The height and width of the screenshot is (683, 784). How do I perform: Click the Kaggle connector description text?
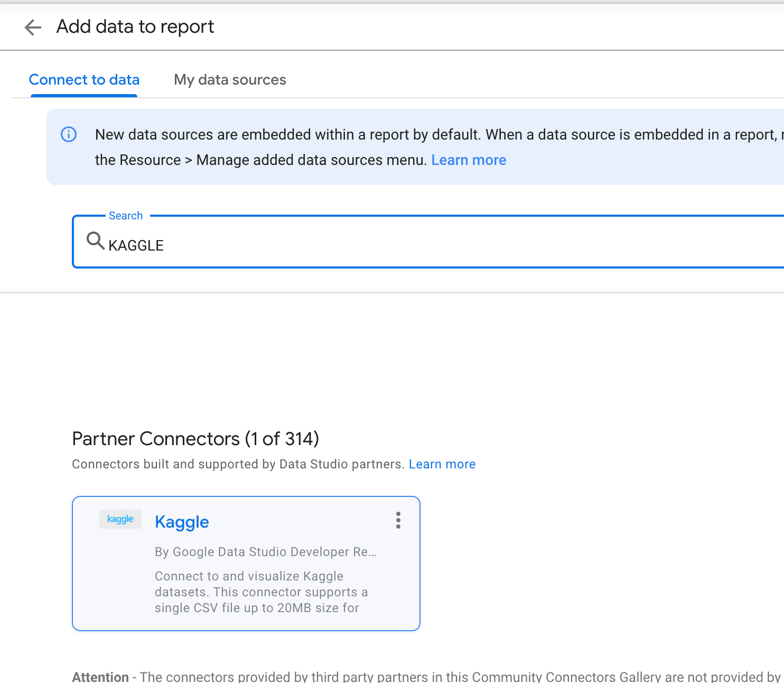click(262, 592)
